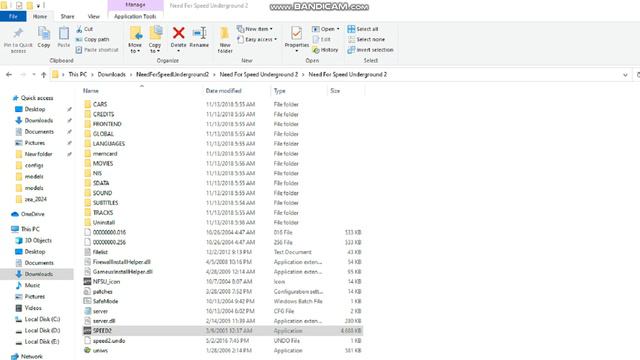Click Select all in ribbon
The height and width of the screenshot is (360, 640).
pos(363,29)
